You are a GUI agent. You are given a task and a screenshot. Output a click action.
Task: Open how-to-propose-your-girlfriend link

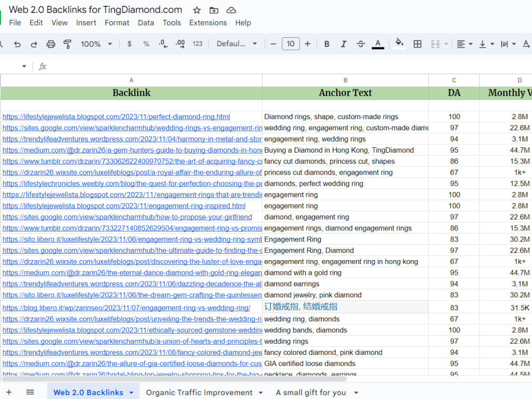127,217
